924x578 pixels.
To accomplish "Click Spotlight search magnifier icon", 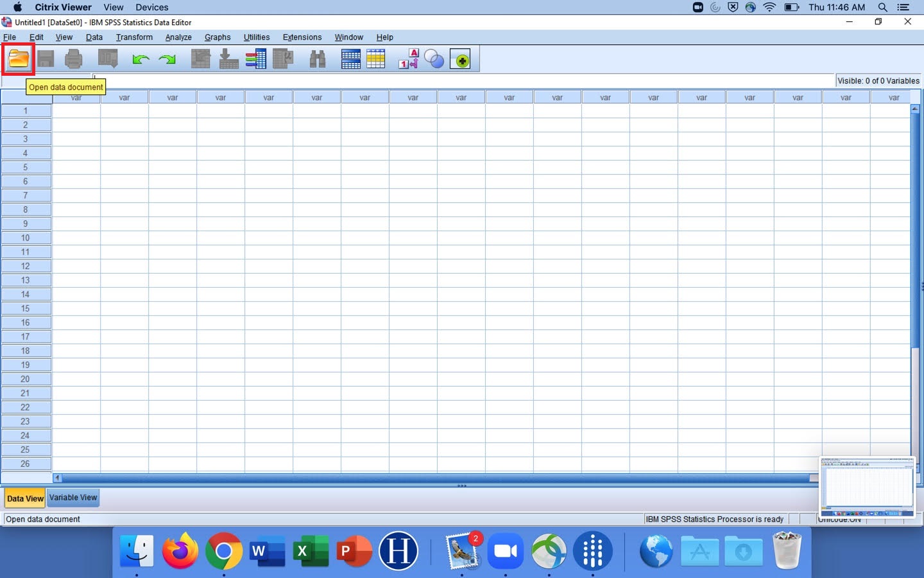I will pos(883,7).
